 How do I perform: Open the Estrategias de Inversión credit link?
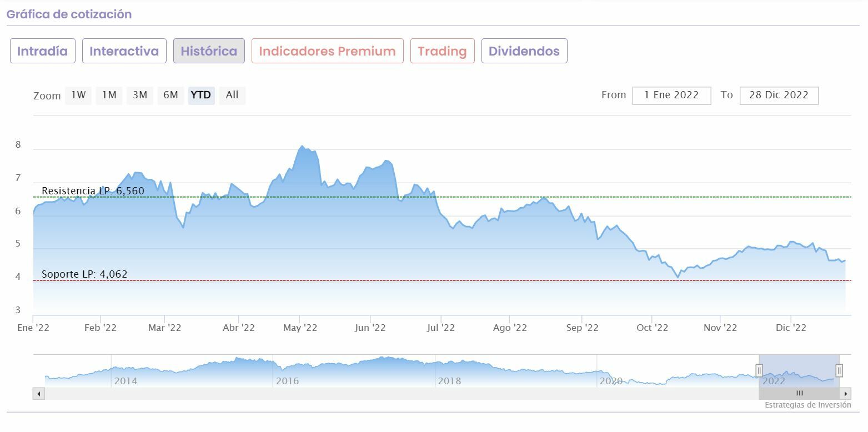pyautogui.click(x=807, y=405)
